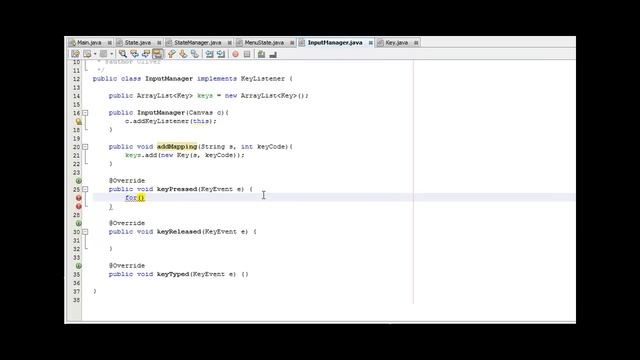Click the highlighted addMapping method name
This screenshot has width=640, height=360.
tap(177, 147)
